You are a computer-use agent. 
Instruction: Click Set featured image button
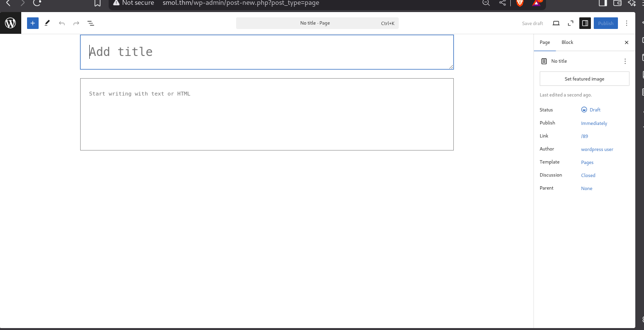[x=584, y=79]
